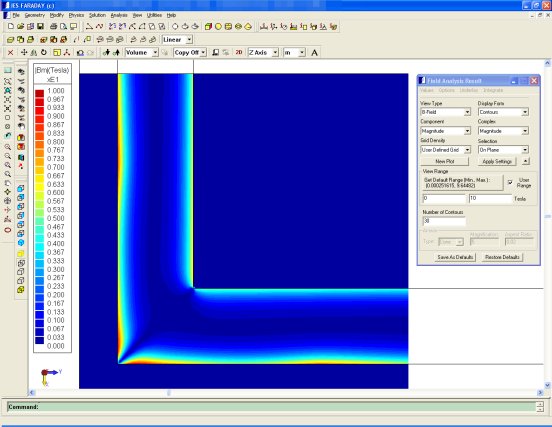Click the solid yellow square icon in sidebar
The image size is (552, 427).
click(21, 253)
